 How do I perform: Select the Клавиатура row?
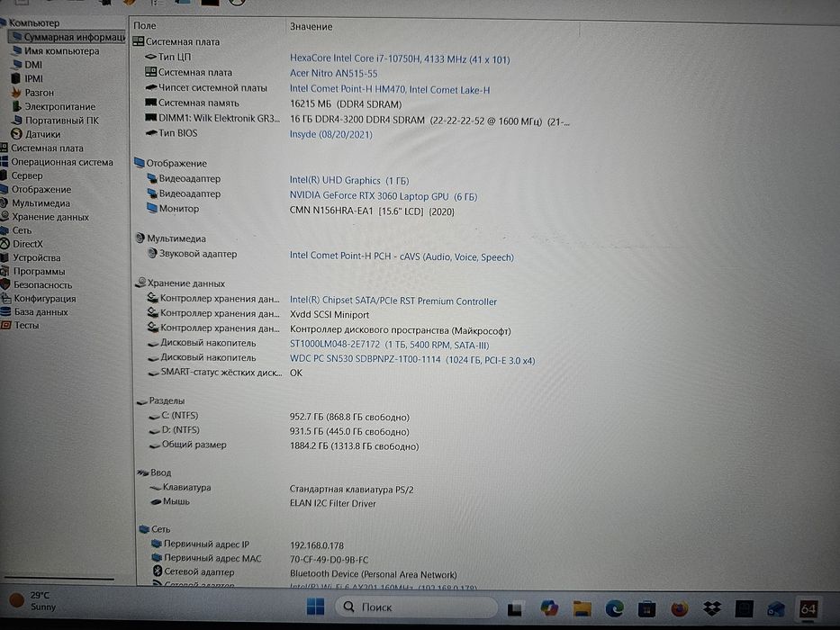point(281,488)
